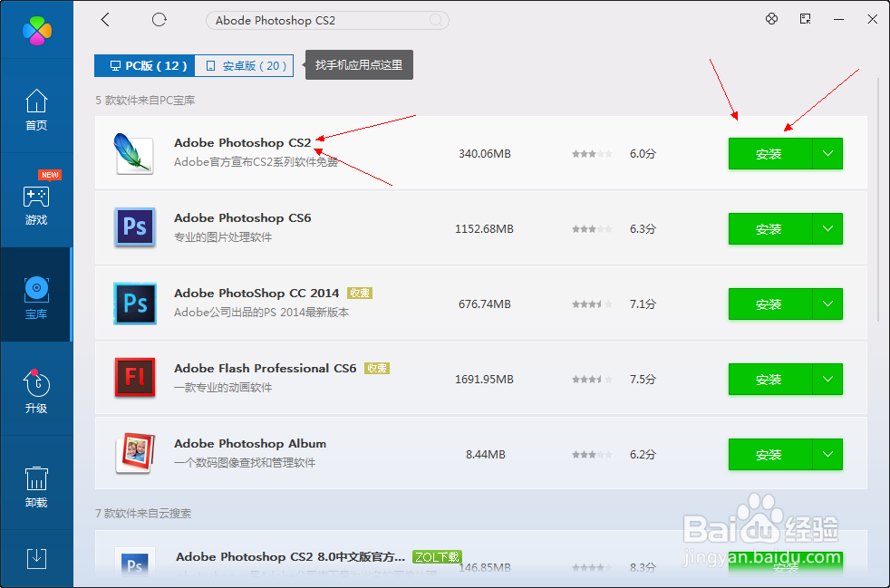Switch to the 安卓版 (20) tab
The image size is (890, 588).
pyautogui.click(x=244, y=66)
